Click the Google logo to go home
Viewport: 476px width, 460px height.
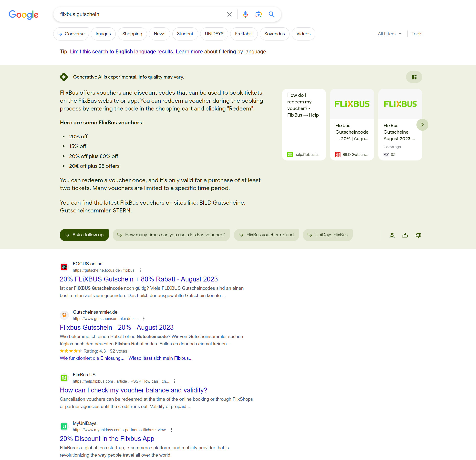click(23, 15)
